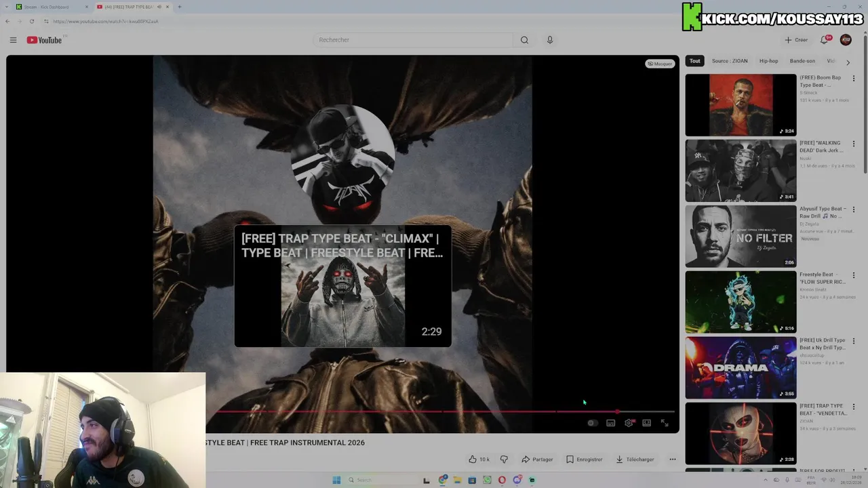The height and width of the screenshot is (488, 868).
Task: Select the Tout filter chip
Action: click(x=695, y=61)
